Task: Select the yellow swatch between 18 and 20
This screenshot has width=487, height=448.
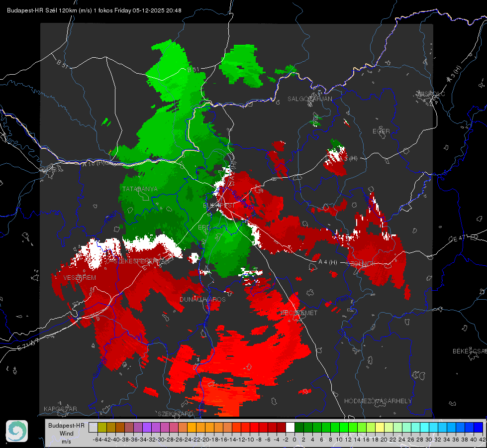Action: 380,427
